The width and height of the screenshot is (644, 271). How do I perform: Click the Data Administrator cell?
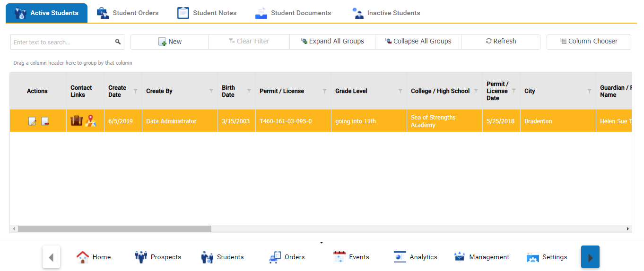(x=180, y=121)
